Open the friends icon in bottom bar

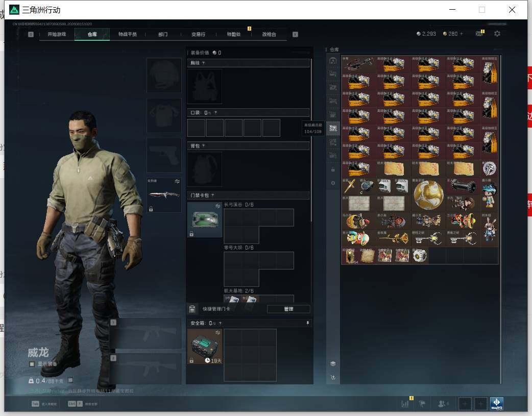(x=443, y=404)
